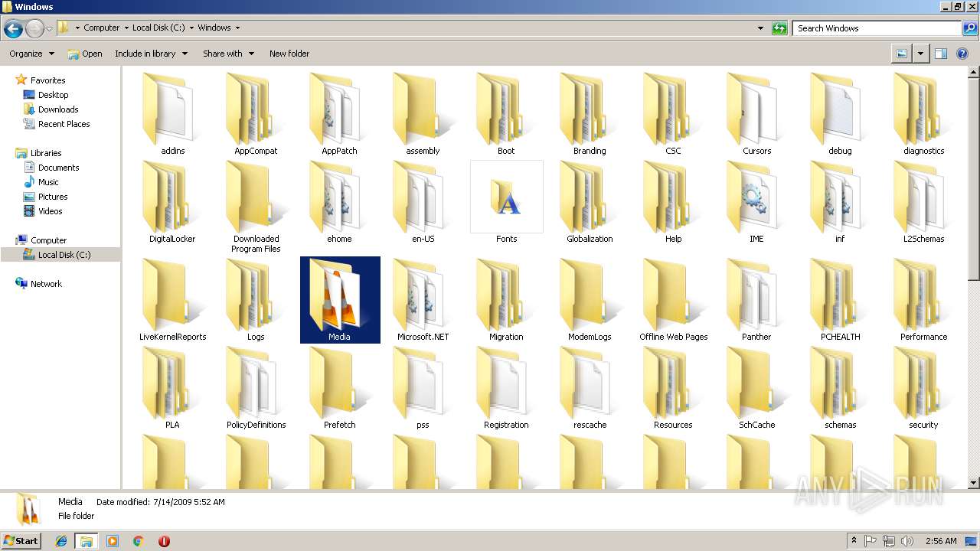Launch Internet Explorer from taskbar
Viewport: 980px width, 551px height.
[x=61, y=541]
